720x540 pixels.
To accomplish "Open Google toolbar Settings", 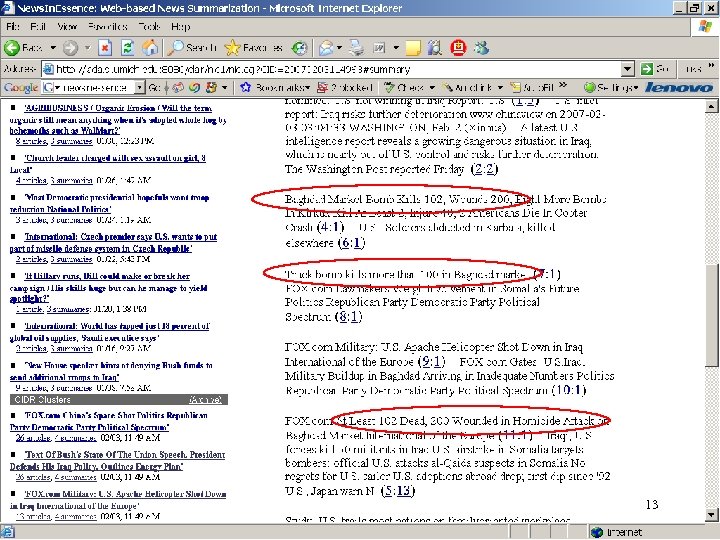I will (x=611, y=87).
